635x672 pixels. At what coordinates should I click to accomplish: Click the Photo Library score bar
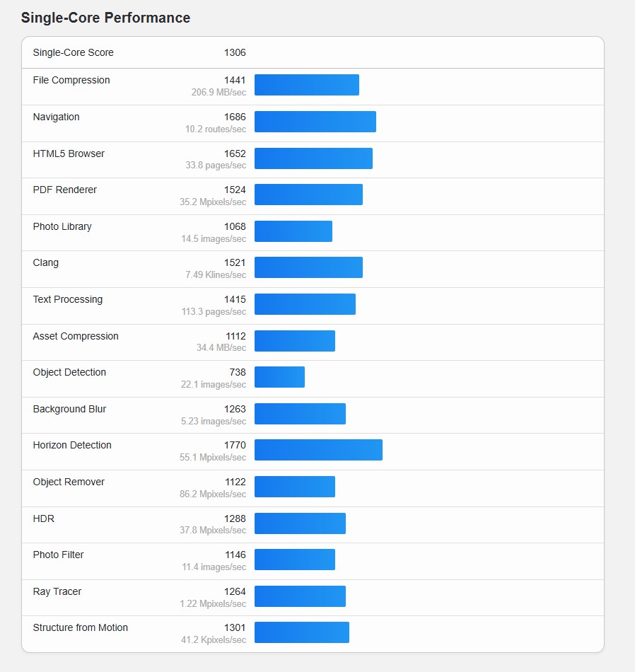coord(293,231)
